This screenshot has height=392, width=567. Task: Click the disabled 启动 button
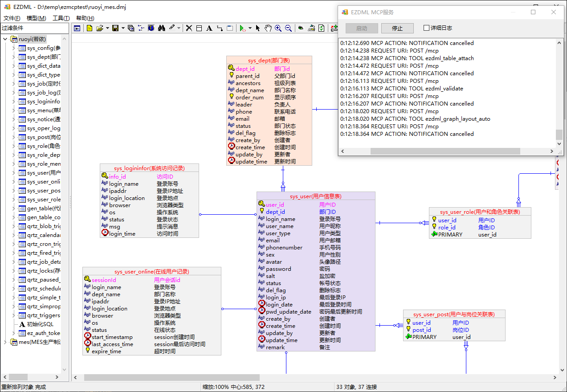(x=362, y=28)
